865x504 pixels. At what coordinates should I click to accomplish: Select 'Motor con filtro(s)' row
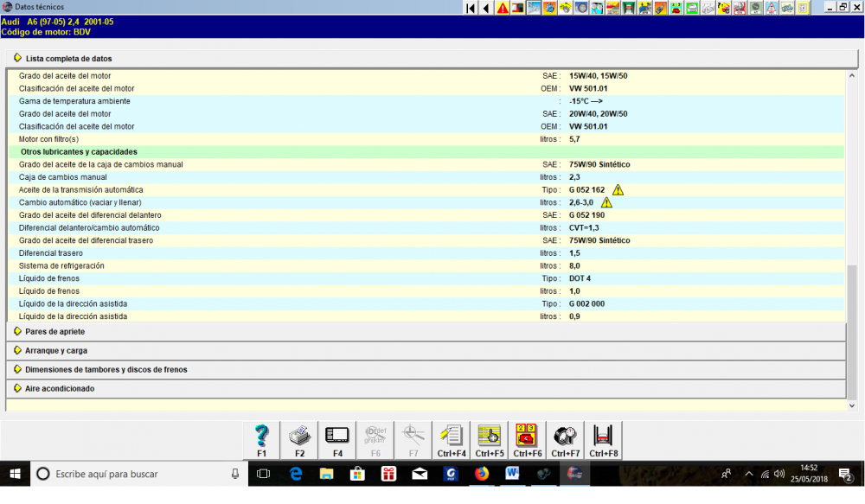(426, 139)
